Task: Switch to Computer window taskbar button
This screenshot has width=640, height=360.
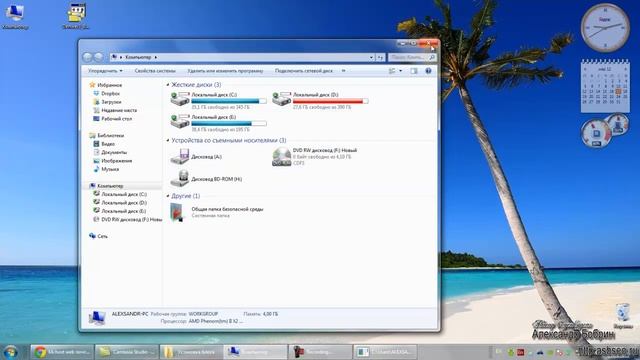Action: [256, 352]
